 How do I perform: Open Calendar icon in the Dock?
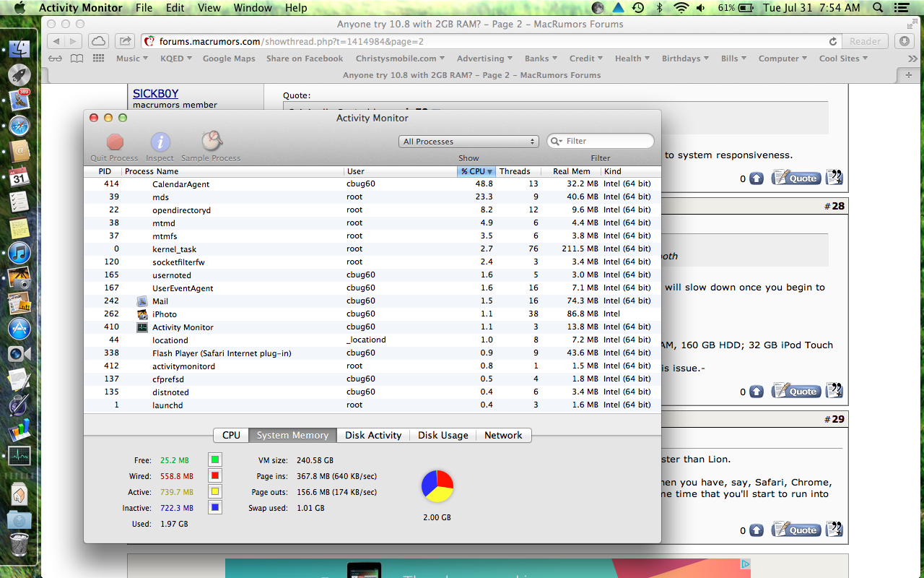[19, 176]
